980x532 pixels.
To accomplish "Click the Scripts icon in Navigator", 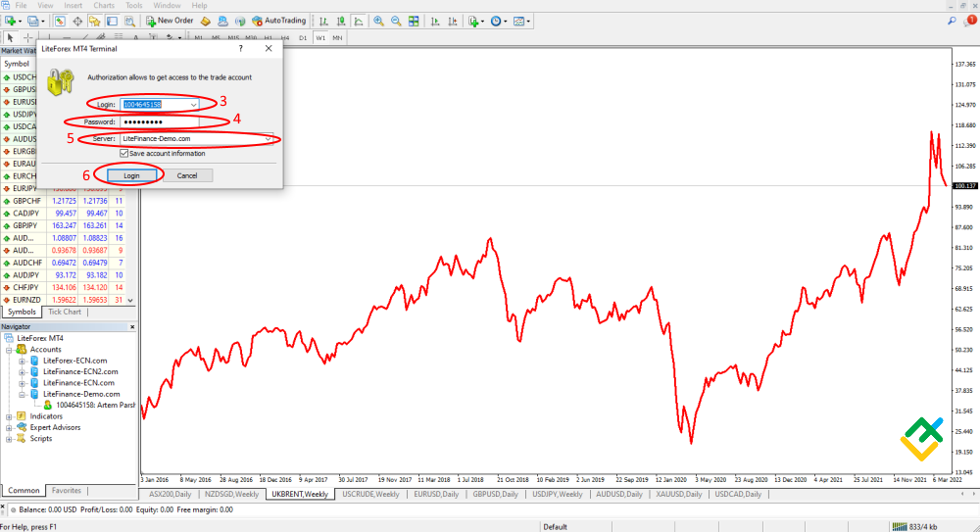I will coord(22,439).
